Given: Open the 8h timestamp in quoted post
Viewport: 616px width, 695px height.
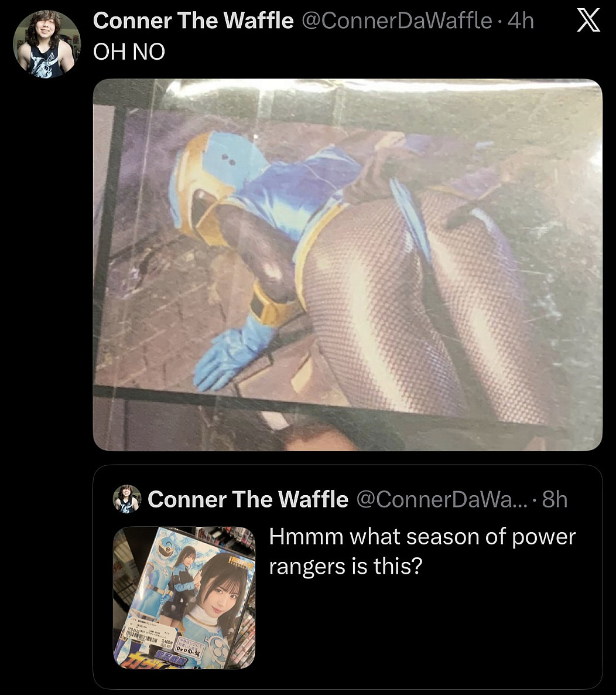Looking at the screenshot, I should 555,499.
